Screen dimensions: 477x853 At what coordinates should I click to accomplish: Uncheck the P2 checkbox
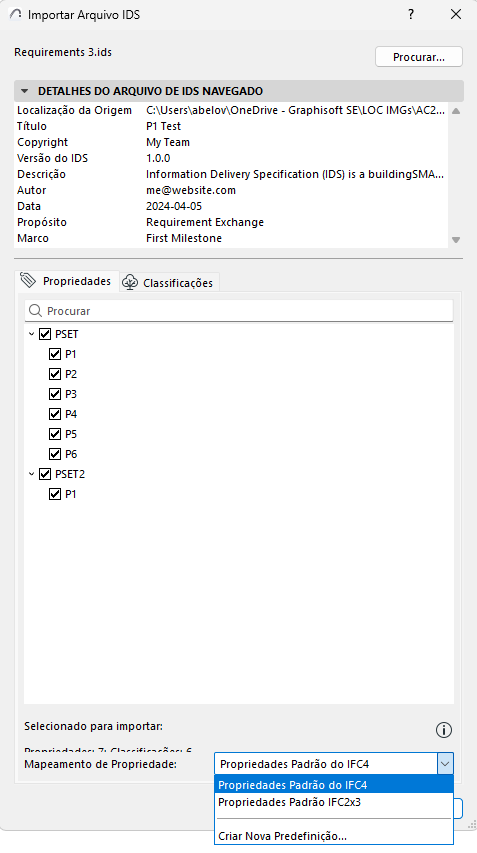click(x=55, y=374)
